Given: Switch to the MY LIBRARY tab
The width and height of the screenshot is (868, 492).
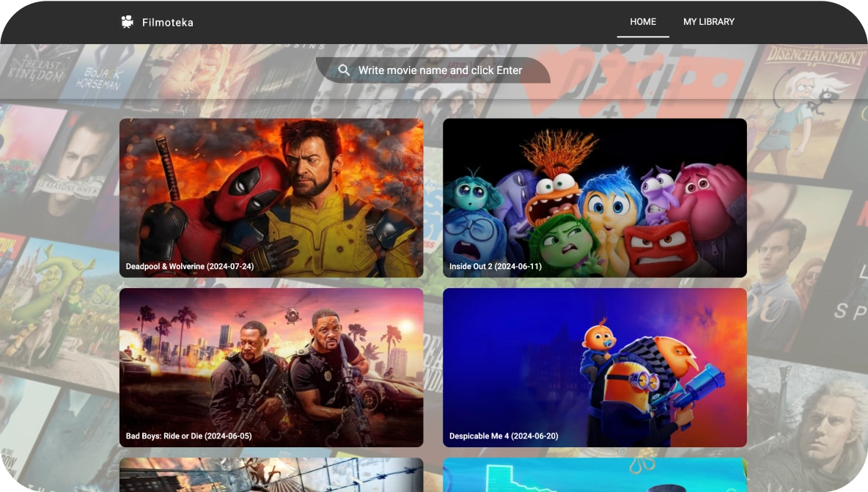Looking at the screenshot, I should tap(709, 22).
